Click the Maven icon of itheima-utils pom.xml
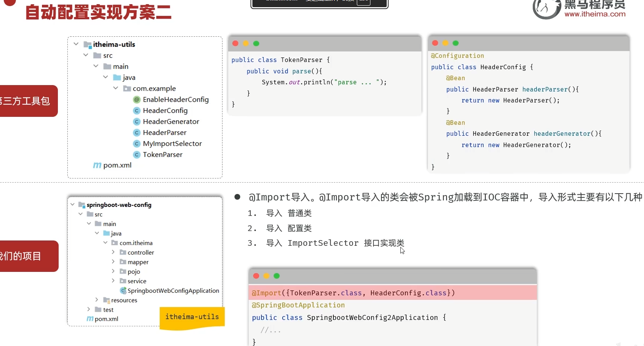The image size is (644, 346). coord(97,165)
